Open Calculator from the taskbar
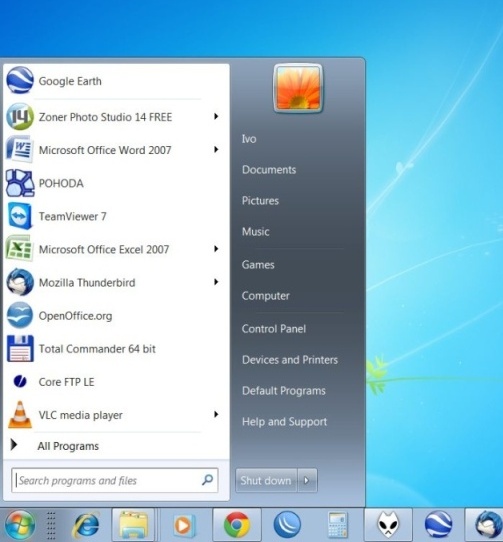503x542 pixels. (337, 525)
